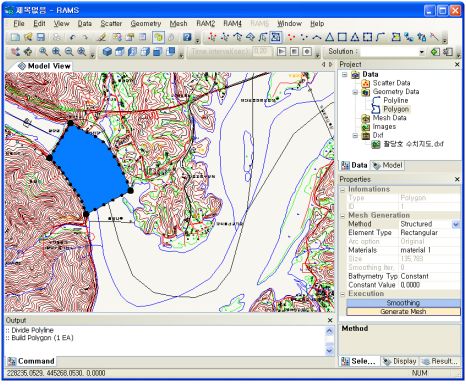Open the Geometry menu
466x386 pixels.
(146, 24)
